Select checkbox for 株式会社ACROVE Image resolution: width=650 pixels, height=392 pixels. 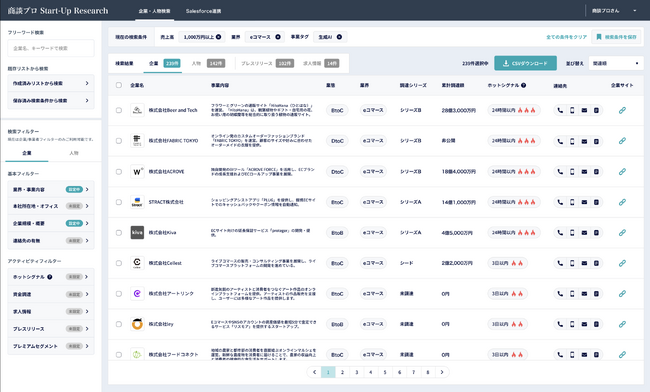click(119, 172)
